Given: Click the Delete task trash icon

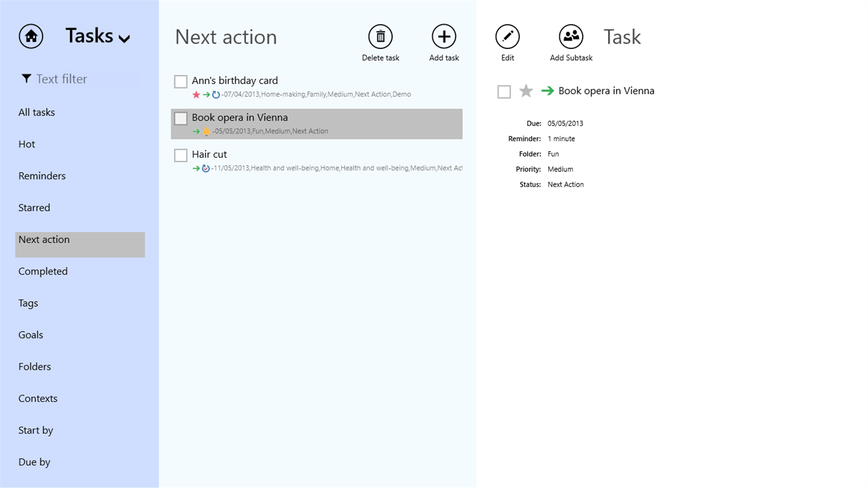Looking at the screenshot, I should [380, 37].
